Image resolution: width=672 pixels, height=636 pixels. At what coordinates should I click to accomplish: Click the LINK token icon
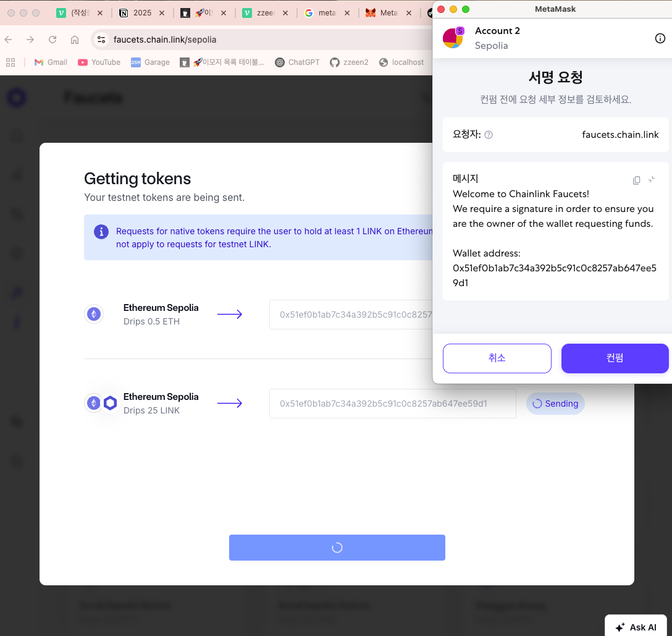(110, 402)
